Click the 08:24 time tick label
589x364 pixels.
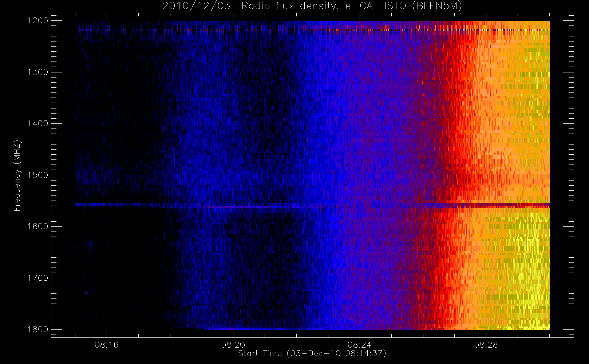tap(359, 345)
